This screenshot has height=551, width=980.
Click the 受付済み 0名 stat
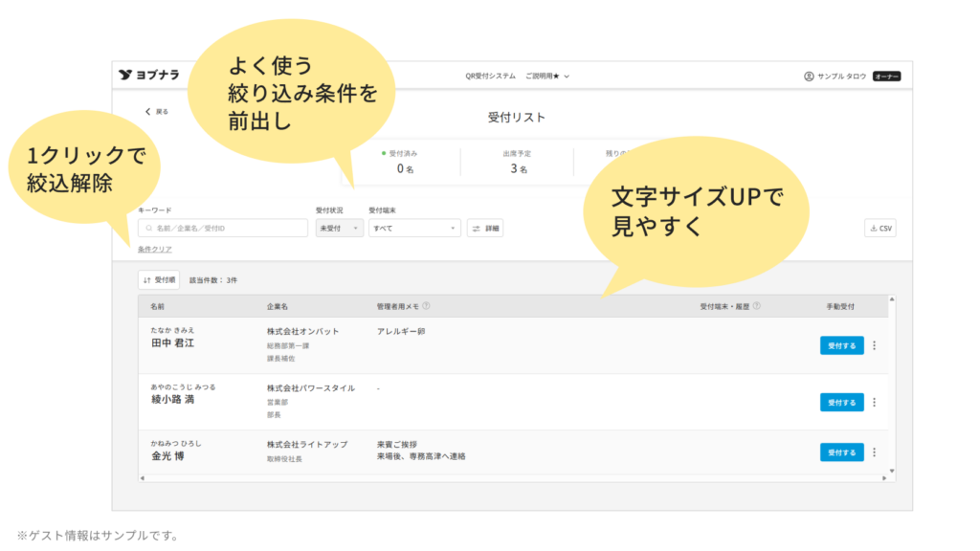click(401, 162)
